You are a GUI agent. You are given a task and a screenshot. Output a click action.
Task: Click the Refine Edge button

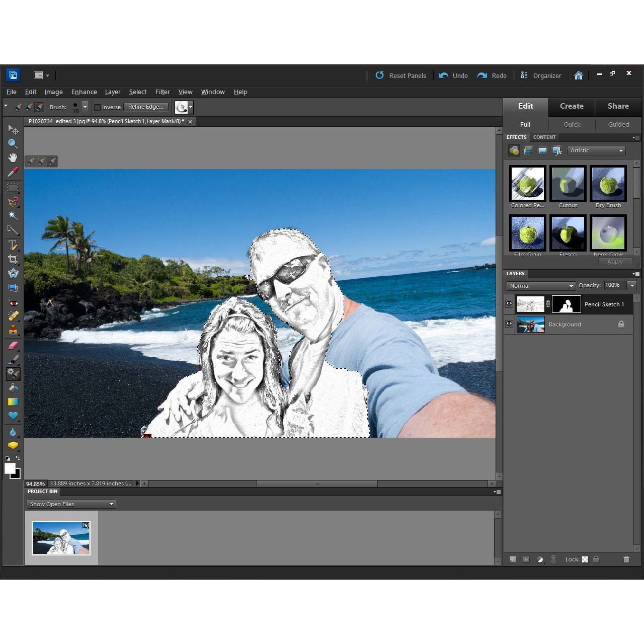(146, 107)
